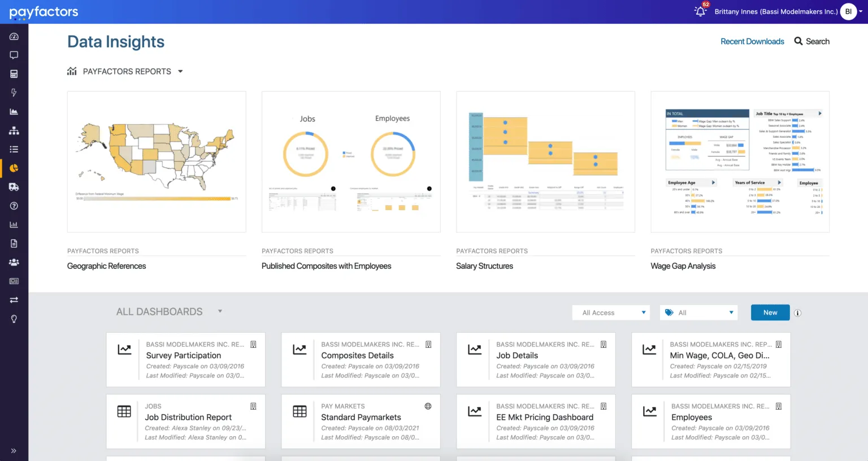This screenshot has width=868, height=461.
Task: Open the Published Composites with Employees thumbnail
Action: pos(351,162)
